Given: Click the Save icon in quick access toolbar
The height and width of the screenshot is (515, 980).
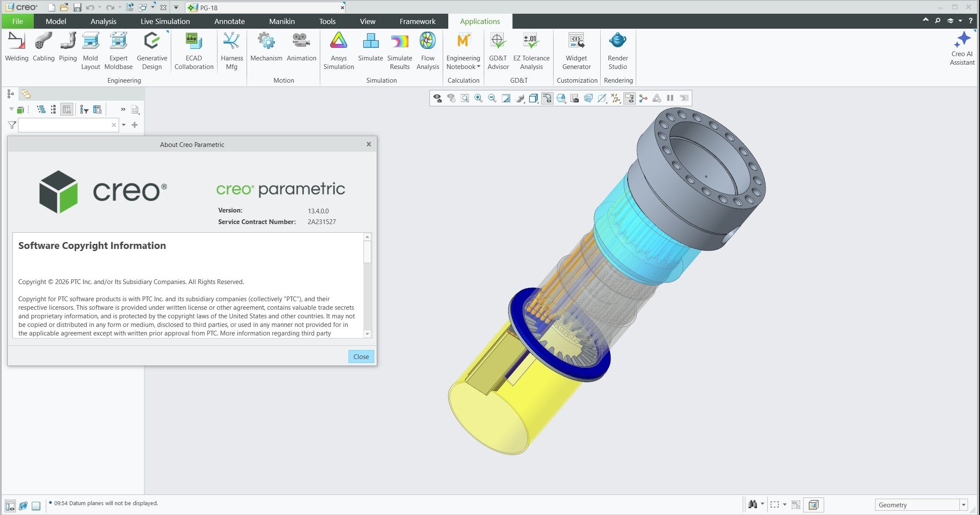Looking at the screenshot, I should coord(77,7).
